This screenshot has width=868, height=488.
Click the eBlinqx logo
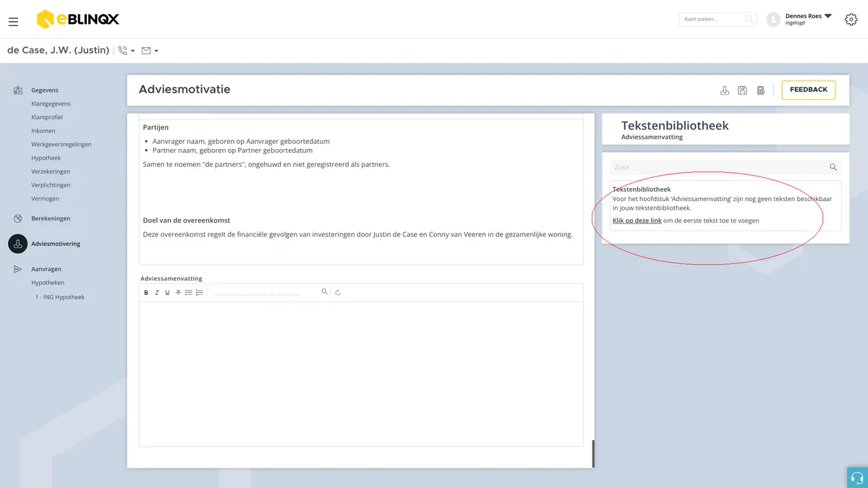(77, 19)
